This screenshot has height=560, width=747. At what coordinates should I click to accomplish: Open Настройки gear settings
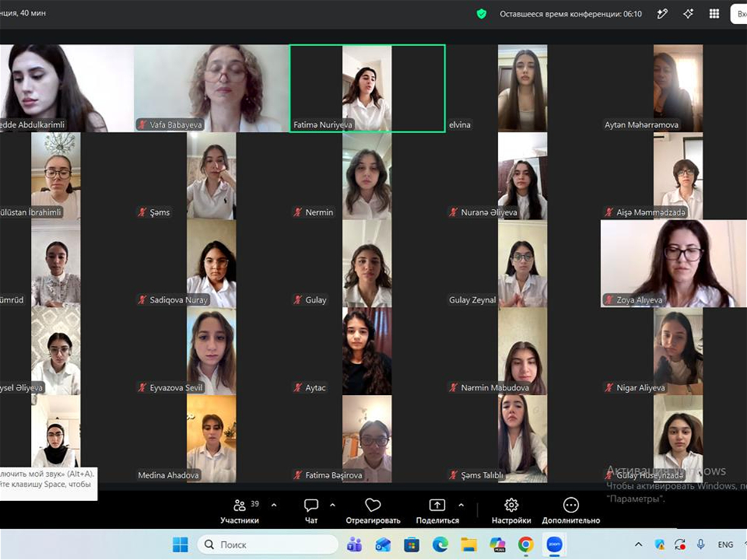click(511, 511)
